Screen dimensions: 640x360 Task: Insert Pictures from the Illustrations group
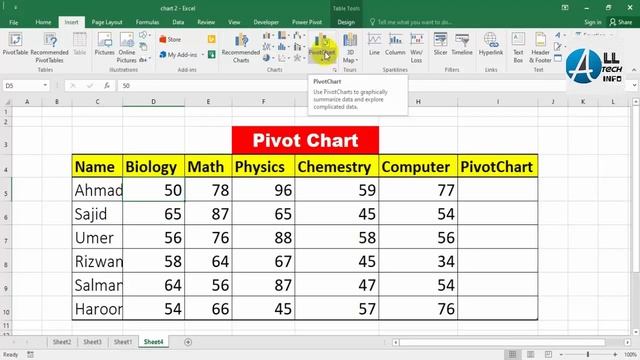(x=104, y=44)
